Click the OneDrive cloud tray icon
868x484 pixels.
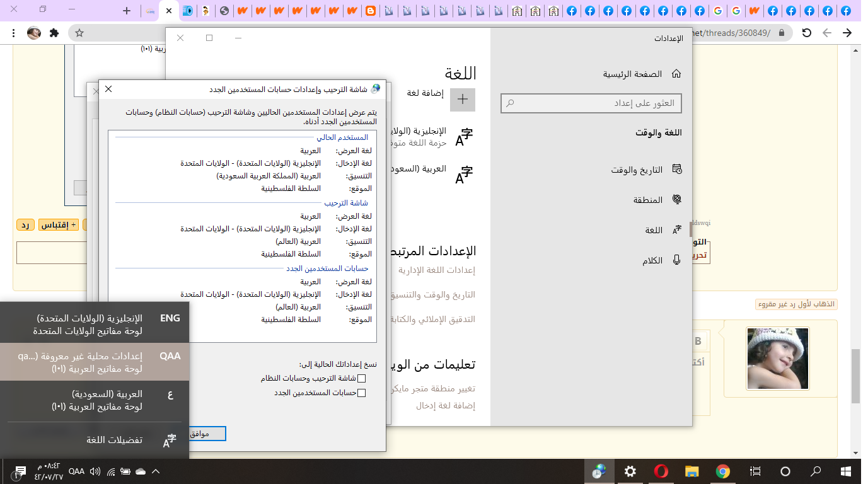[141, 471]
